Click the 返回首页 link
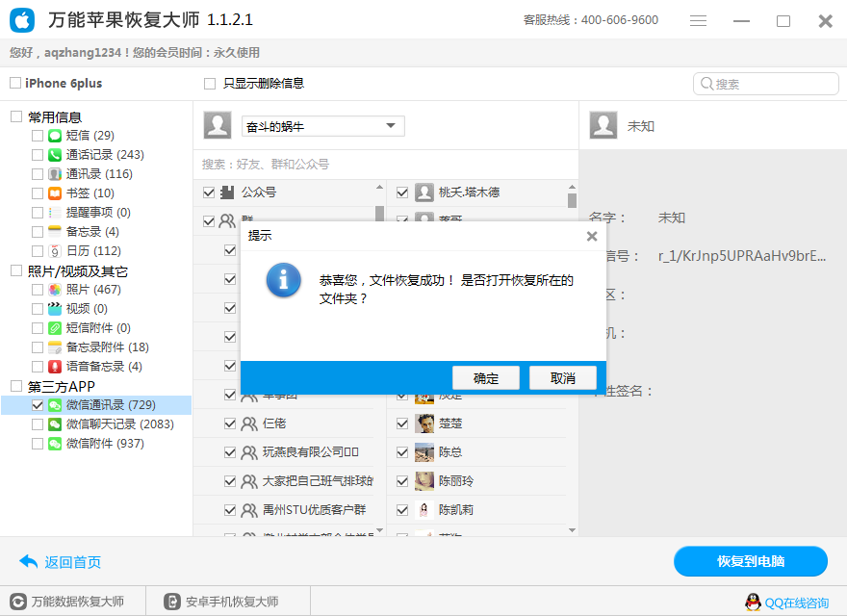 point(72,562)
